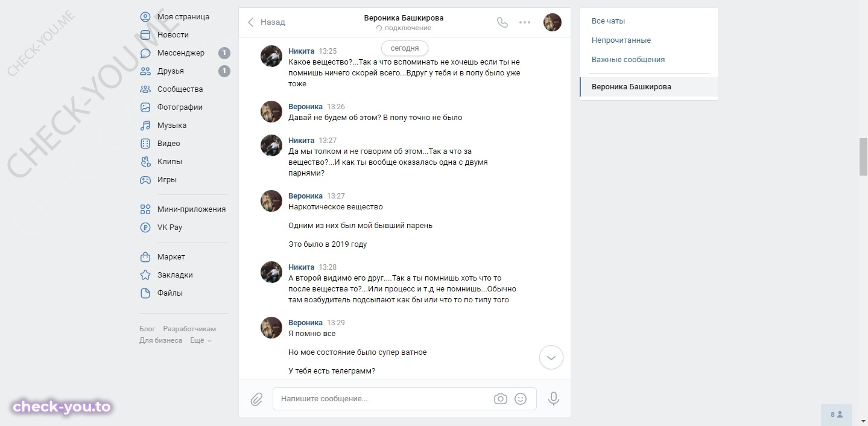
Task: Switch to Важные сообщения tab
Action: click(x=628, y=60)
